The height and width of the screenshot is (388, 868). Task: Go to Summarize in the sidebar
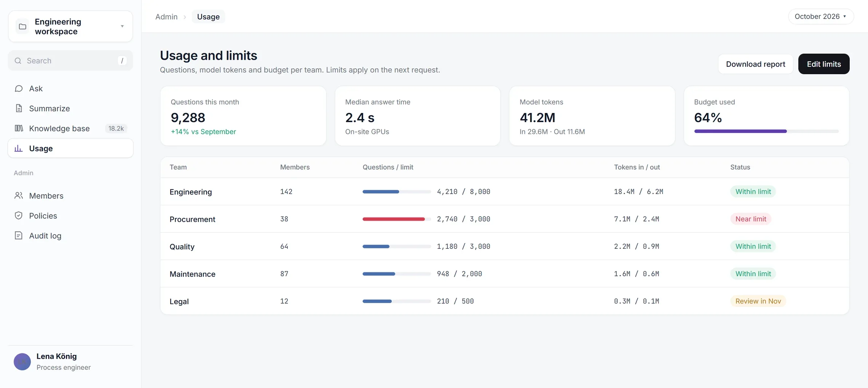click(70, 108)
